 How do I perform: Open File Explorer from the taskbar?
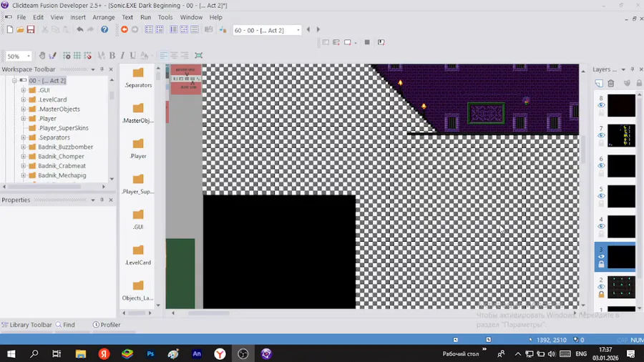(80, 353)
